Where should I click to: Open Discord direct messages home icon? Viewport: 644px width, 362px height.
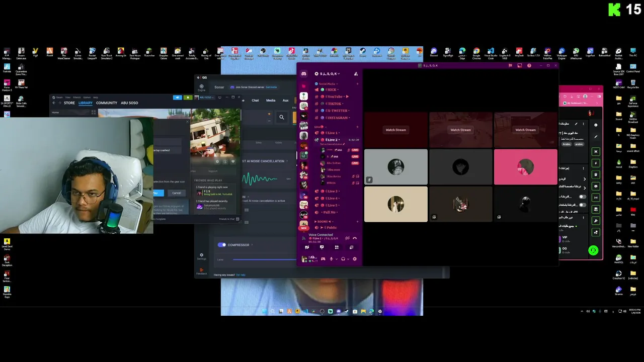click(304, 74)
